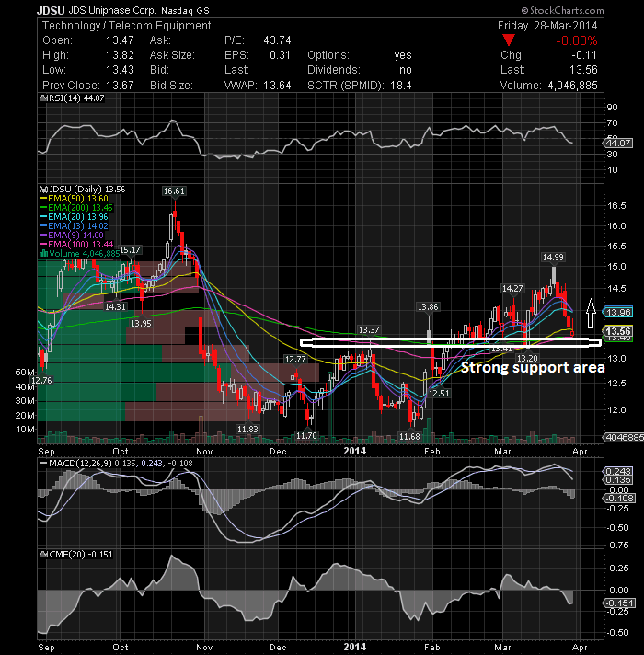Image resolution: width=644 pixels, height=655 pixels.
Task: Click the -0.151 CMF tag on right axis
Action: (x=619, y=603)
